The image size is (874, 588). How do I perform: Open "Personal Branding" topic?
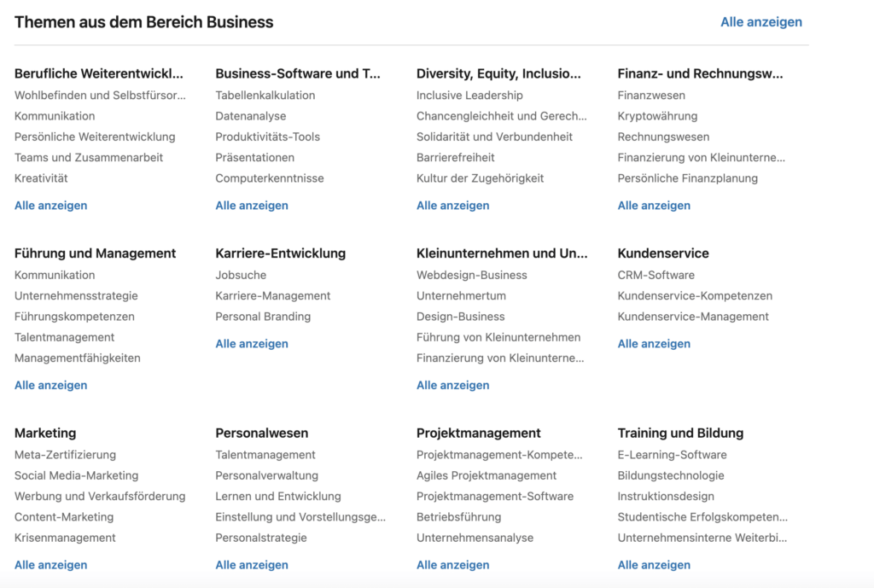click(263, 317)
